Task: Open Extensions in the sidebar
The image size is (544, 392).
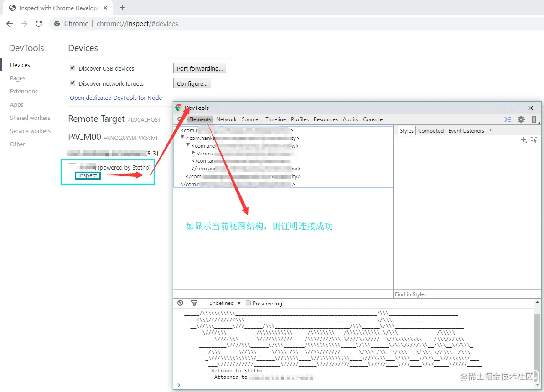Action: 24,91
